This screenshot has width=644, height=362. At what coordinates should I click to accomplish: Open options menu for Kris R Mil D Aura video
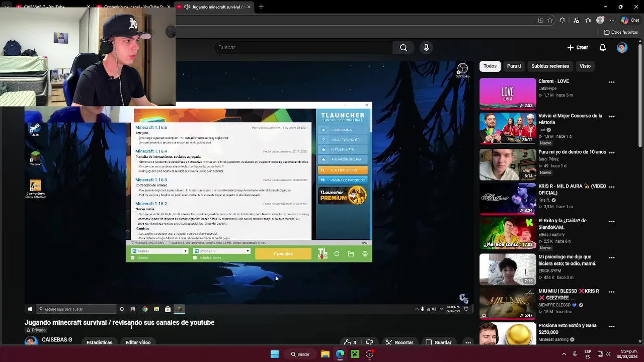coord(612,187)
